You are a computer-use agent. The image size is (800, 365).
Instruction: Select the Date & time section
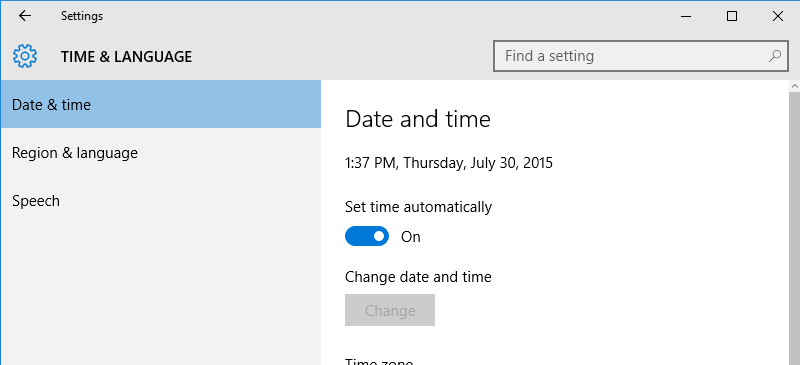161,104
